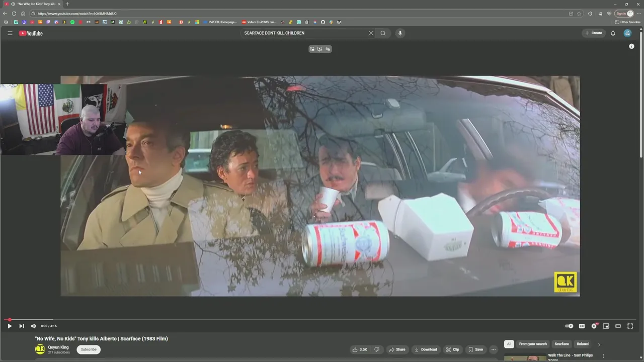
Task: Click translate overlay icon above video
Action: pos(328,49)
